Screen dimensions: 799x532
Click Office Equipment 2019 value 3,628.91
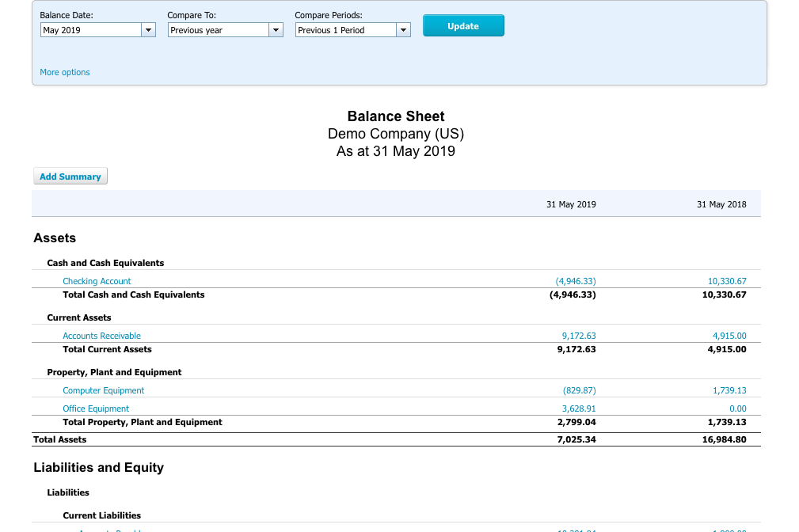578,408
